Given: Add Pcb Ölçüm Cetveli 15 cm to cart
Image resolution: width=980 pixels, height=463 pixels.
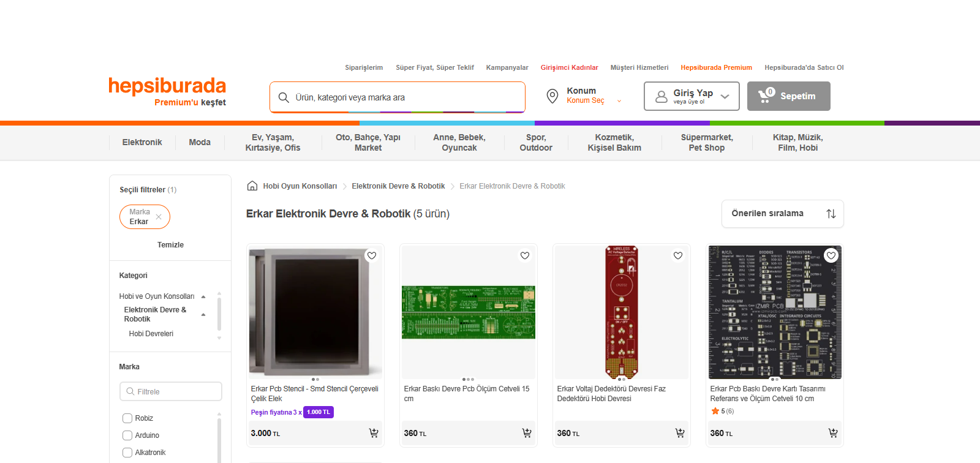Looking at the screenshot, I should click(x=527, y=433).
